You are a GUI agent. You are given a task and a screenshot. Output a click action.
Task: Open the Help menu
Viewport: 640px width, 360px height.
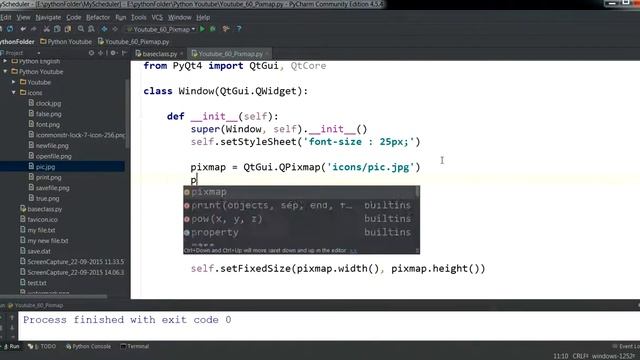pos(203,18)
